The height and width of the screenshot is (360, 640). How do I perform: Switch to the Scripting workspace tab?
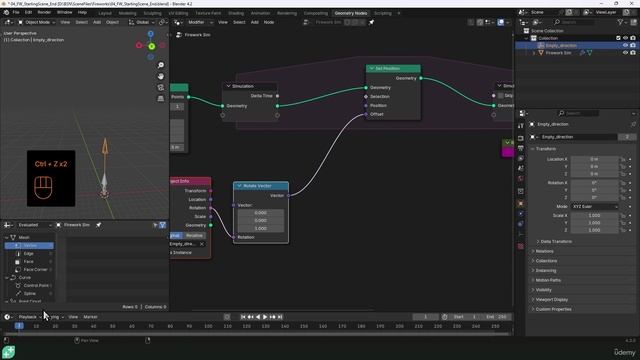coord(383,13)
